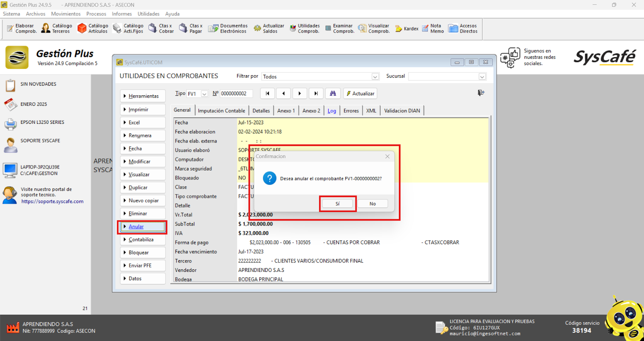Go to the first record arrow

(267, 93)
